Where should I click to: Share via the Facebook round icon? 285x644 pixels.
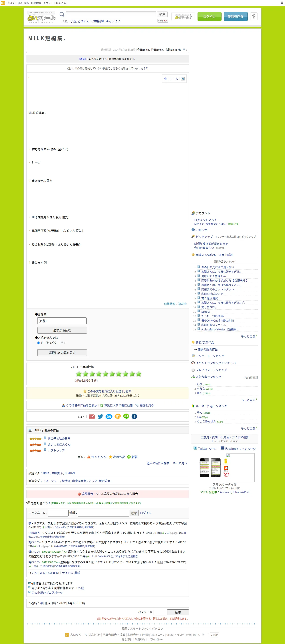[134, 416]
